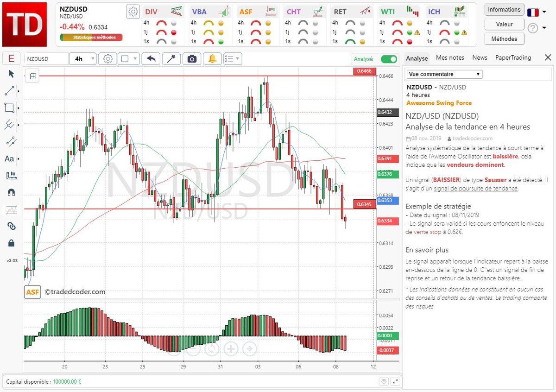Close the analysis side panel
Viewport: 556px width, 392px height.
coord(548,58)
